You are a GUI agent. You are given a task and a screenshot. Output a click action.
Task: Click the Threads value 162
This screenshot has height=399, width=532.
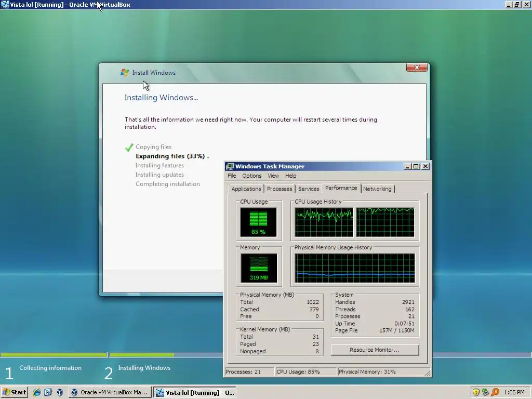tap(410, 309)
